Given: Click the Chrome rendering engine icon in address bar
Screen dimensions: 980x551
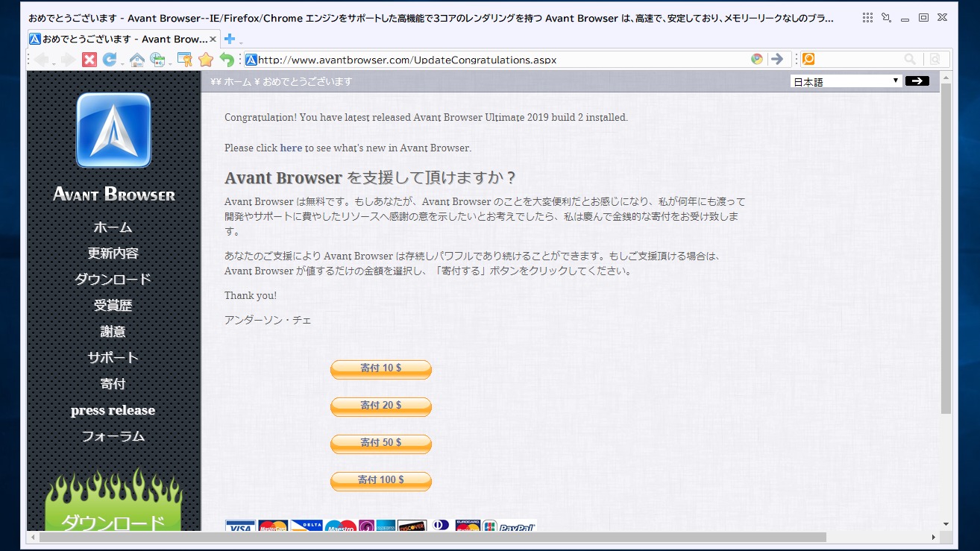Looking at the screenshot, I should [x=757, y=60].
